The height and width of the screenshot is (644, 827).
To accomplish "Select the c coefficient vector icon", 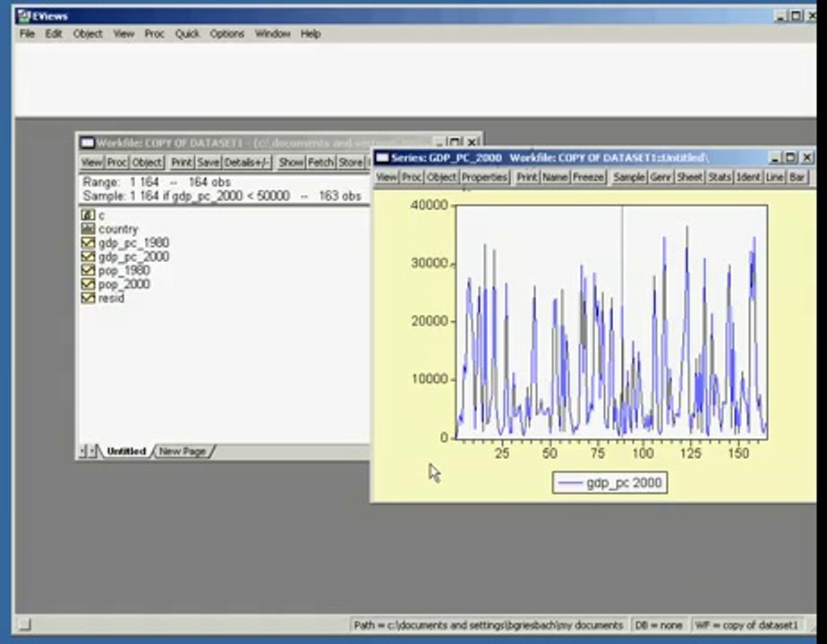I will [88, 215].
